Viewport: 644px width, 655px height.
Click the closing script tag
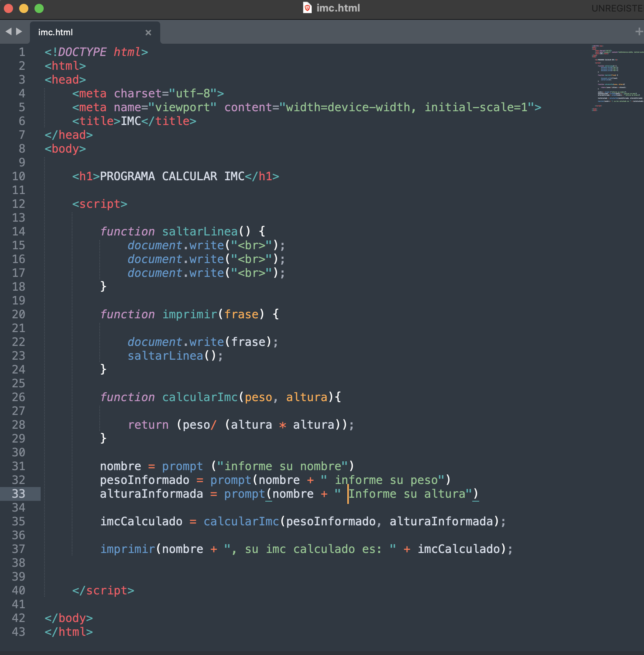[103, 591]
